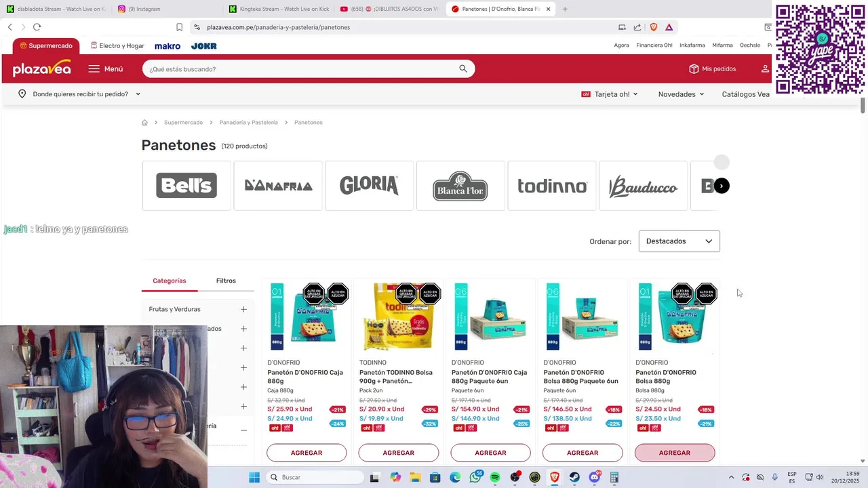Open File Explorer from the taskbar
The image size is (868, 488).
click(415, 477)
